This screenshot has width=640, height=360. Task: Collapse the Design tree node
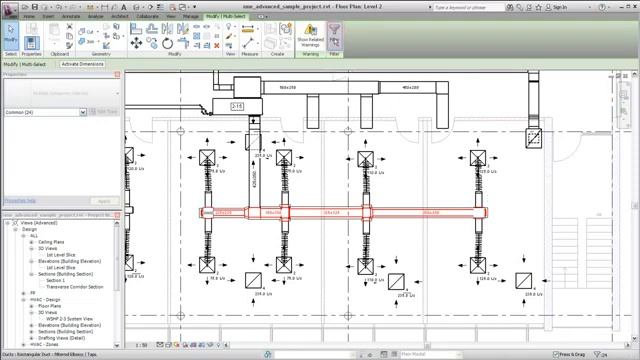coord(16,229)
